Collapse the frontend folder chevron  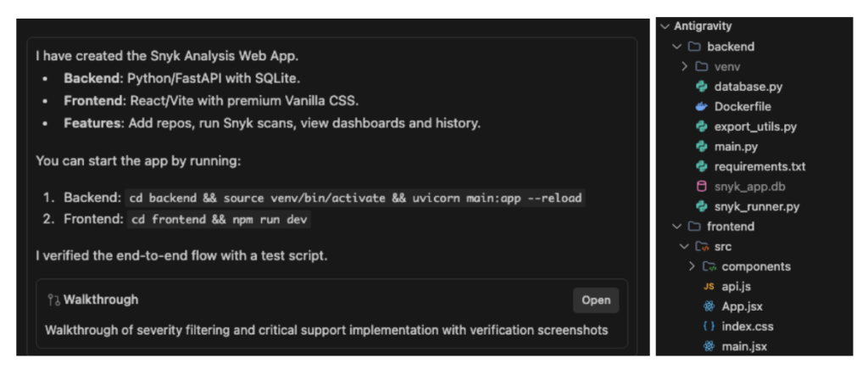676,227
